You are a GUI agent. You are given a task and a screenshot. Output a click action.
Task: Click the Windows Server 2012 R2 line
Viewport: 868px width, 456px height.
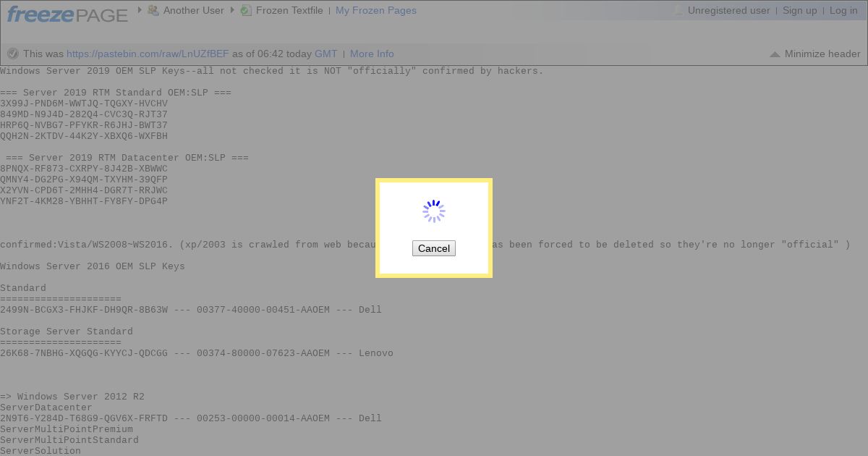pyautogui.click(x=72, y=397)
